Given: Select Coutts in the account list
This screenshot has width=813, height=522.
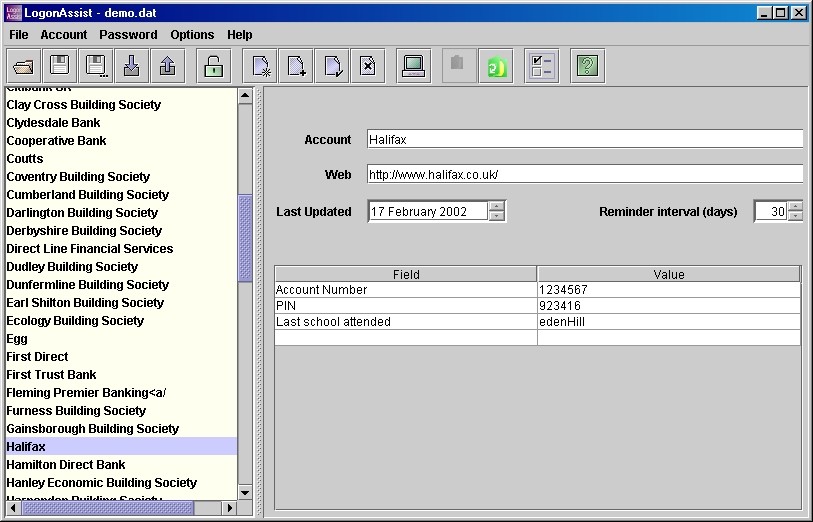Looking at the screenshot, I should (x=121, y=159).
